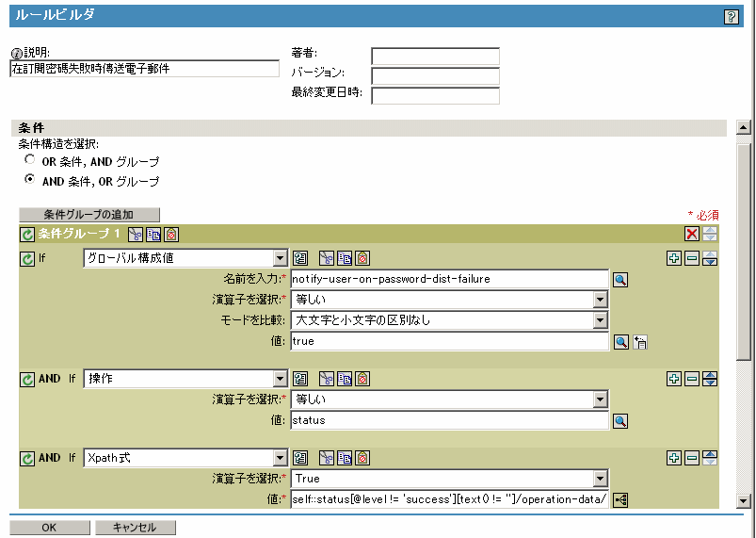Image resolution: width=756 pixels, height=538 pixels.
Task: Copy the Xpath式 condition
Action: coord(345,458)
